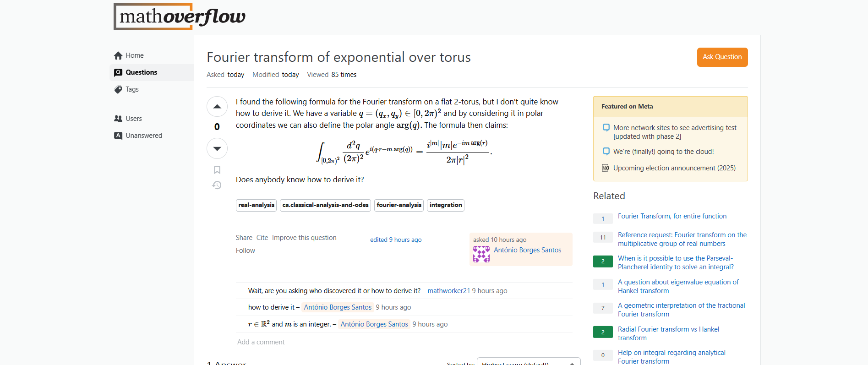Upvote the Fourier transform question

coord(217,107)
